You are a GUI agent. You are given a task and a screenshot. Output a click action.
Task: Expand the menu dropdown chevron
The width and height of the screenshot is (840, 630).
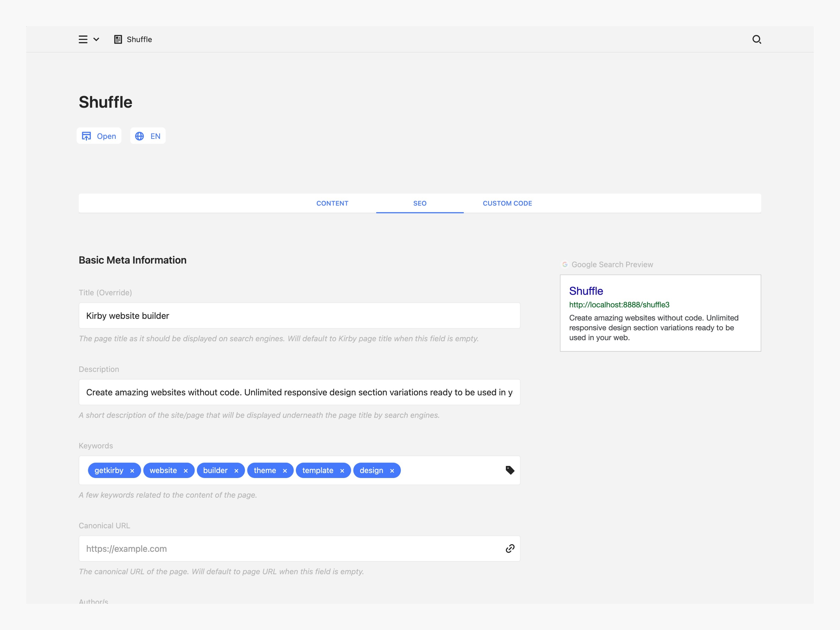tap(96, 39)
